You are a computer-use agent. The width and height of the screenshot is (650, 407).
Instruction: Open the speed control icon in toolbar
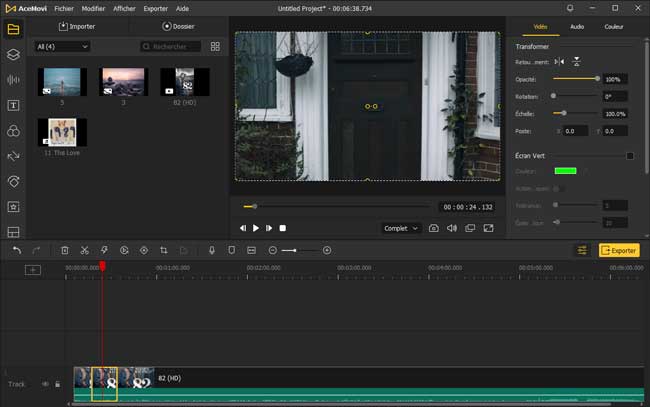124,250
